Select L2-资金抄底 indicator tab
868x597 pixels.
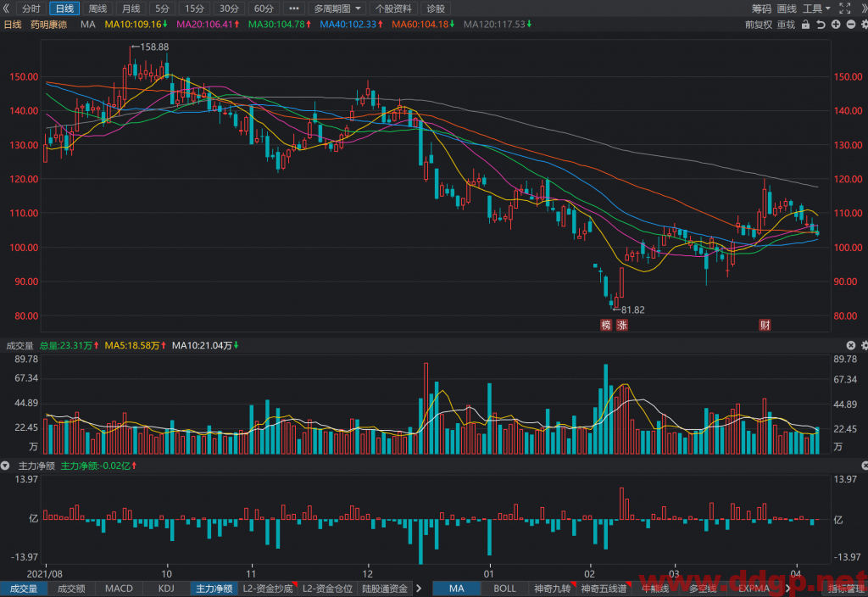[268, 589]
